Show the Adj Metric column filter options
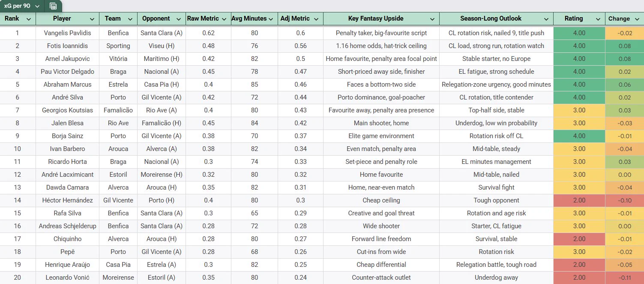This screenshot has height=284, width=644. (x=316, y=19)
